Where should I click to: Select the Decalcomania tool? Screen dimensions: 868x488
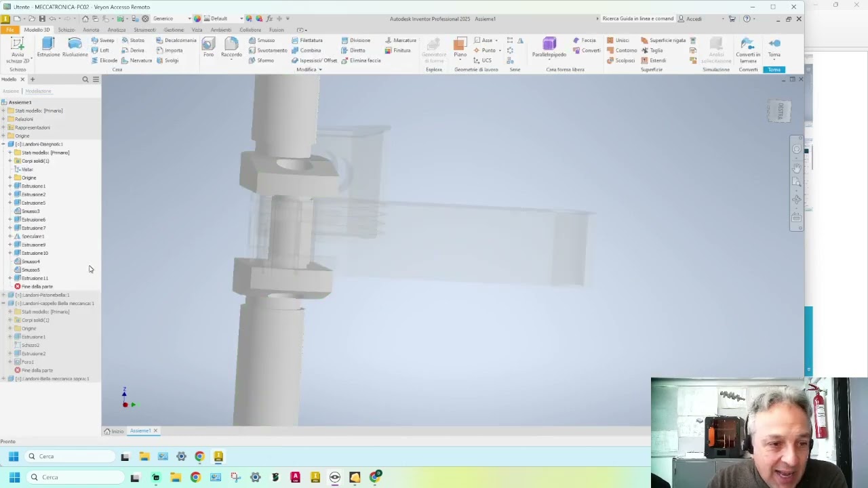(x=176, y=41)
